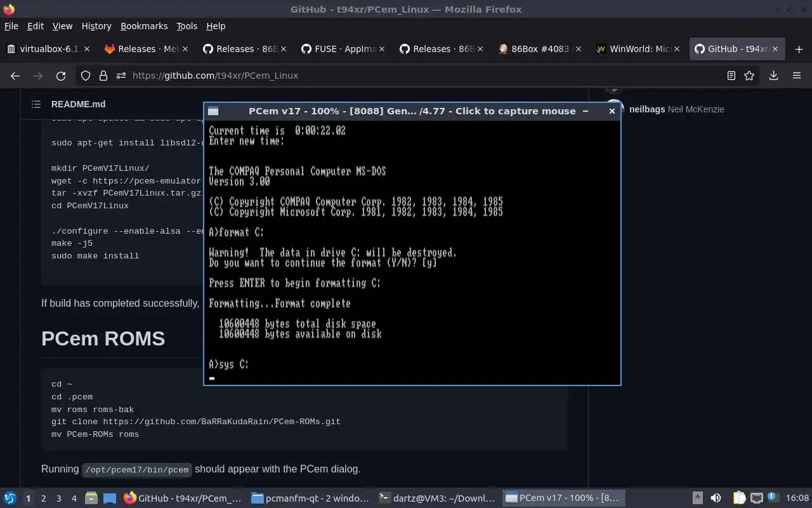
Task: Open README outline list icon
Action: [x=36, y=104]
